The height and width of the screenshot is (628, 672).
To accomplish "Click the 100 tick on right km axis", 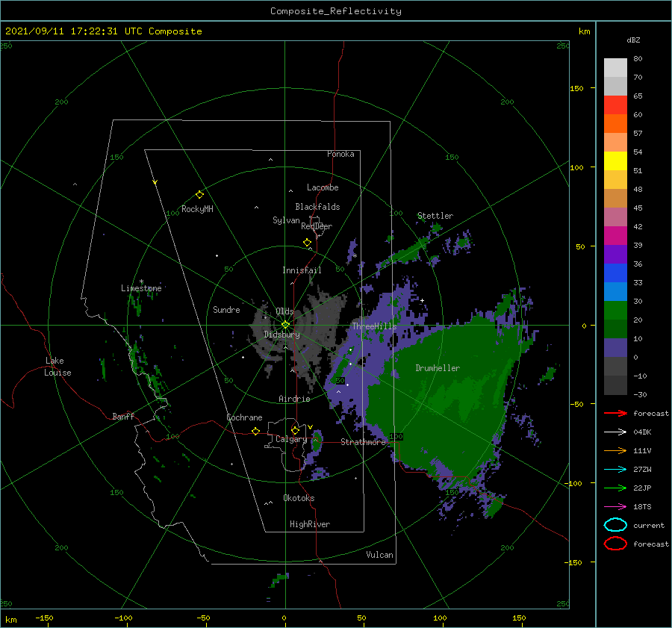I will point(577,167).
